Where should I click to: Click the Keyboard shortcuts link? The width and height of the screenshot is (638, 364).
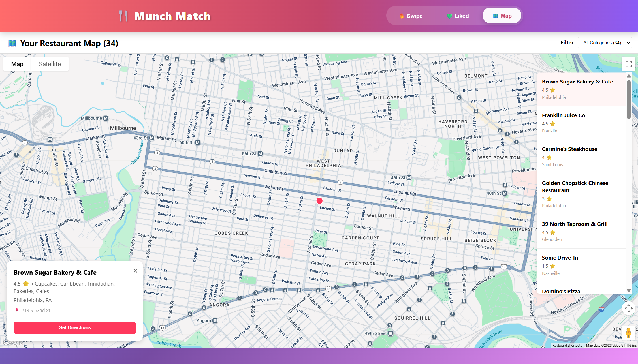[567, 345]
